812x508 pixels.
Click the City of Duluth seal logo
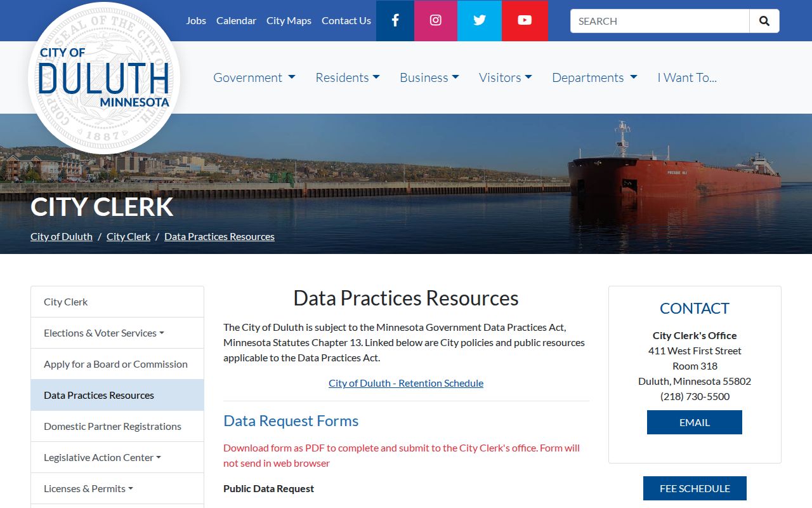tap(104, 77)
